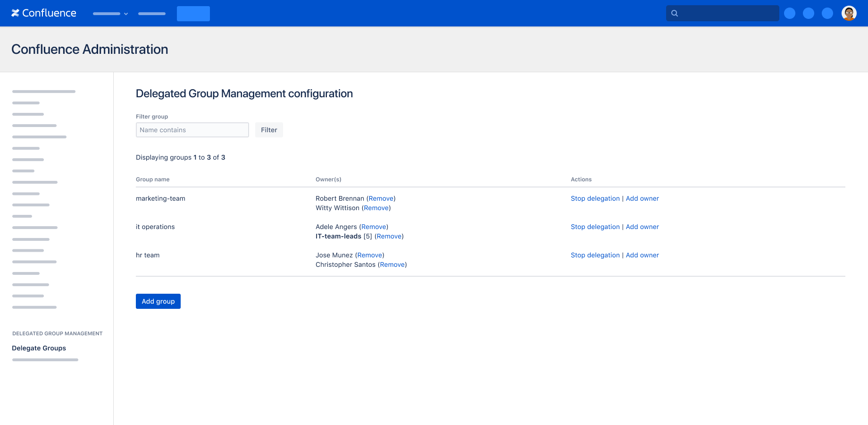Click the Add group button

[x=158, y=301]
